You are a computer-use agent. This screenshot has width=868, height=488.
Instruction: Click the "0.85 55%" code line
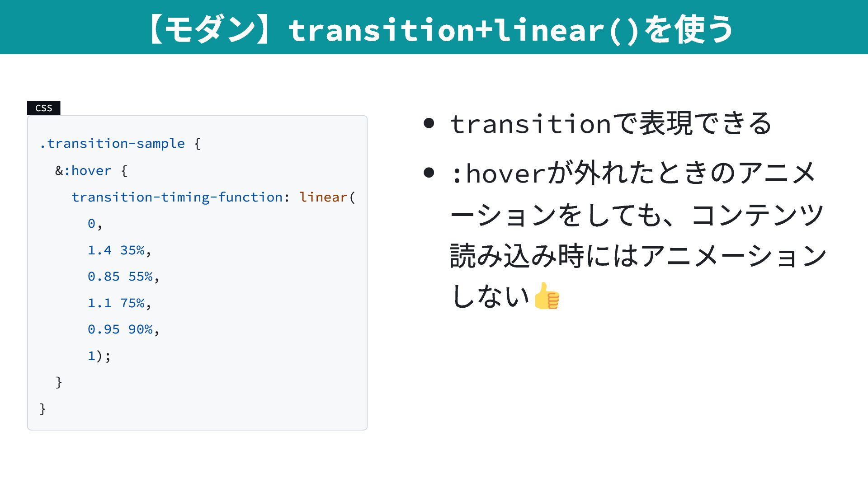click(x=123, y=277)
